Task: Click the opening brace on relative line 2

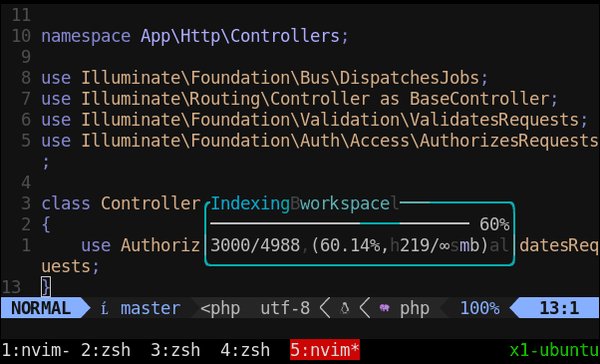Action: click(x=46, y=224)
